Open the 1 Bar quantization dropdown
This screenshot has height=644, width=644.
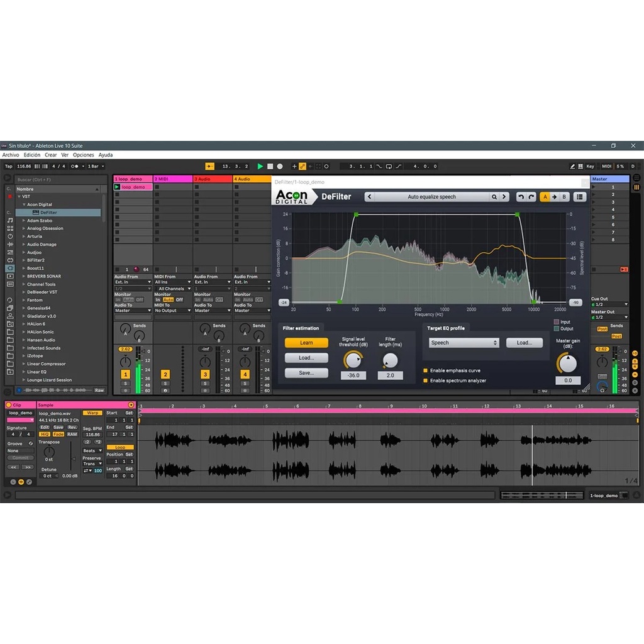(96, 166)
